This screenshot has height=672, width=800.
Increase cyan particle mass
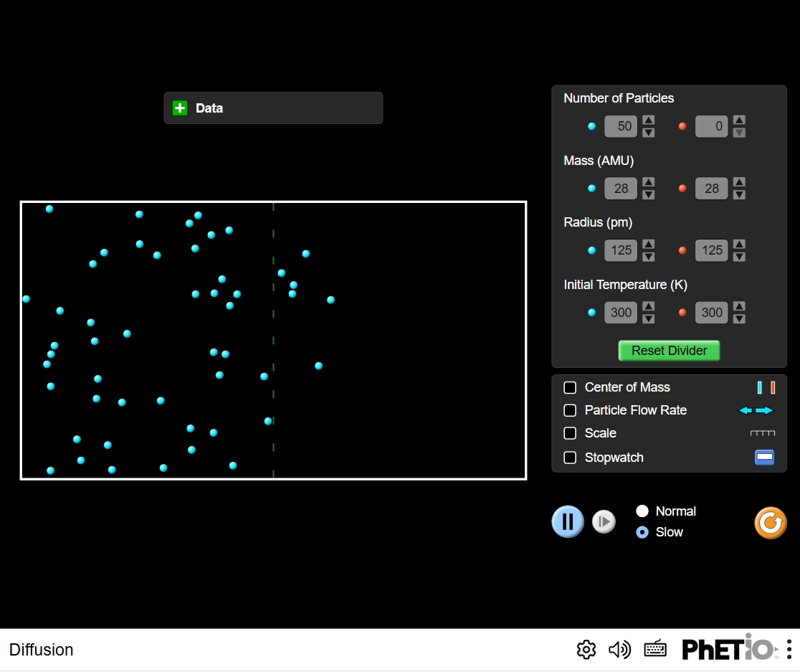tap(649, 182)
